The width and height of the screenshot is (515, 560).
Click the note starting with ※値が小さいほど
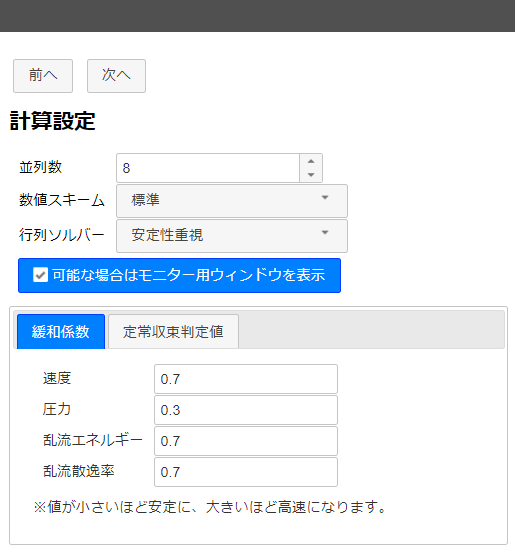tap(210, 507)
